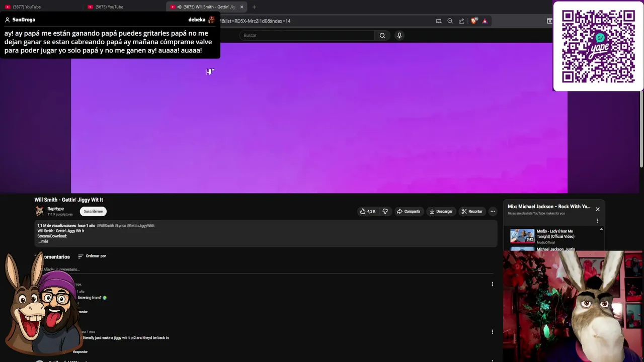Click the Descargar download button

441,211
